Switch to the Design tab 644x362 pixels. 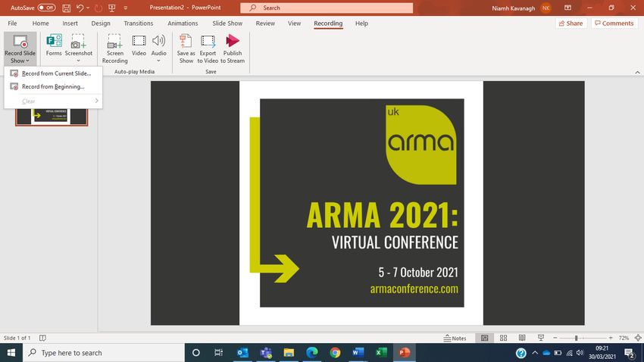click(x=101, y=23)
